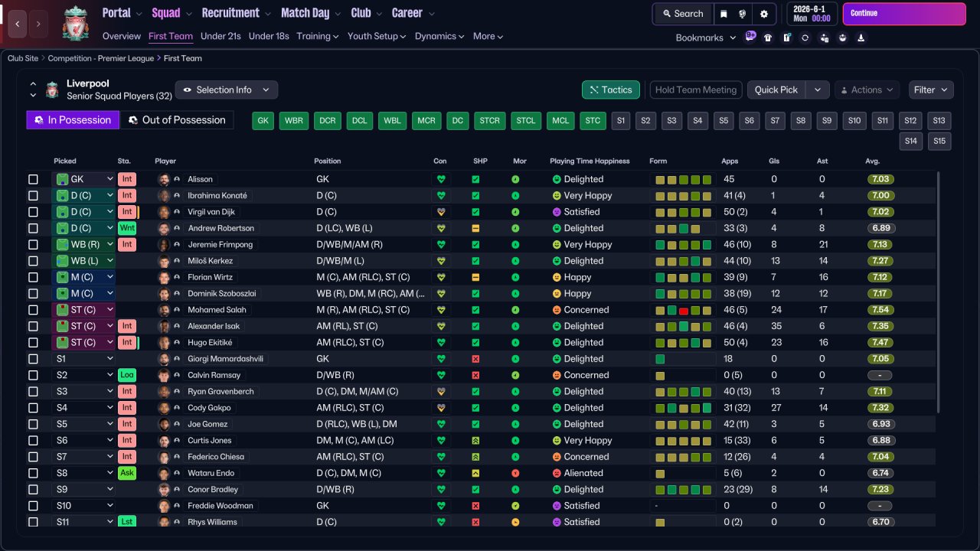
Task: Click the Quick Pick button
Action: 776,90
